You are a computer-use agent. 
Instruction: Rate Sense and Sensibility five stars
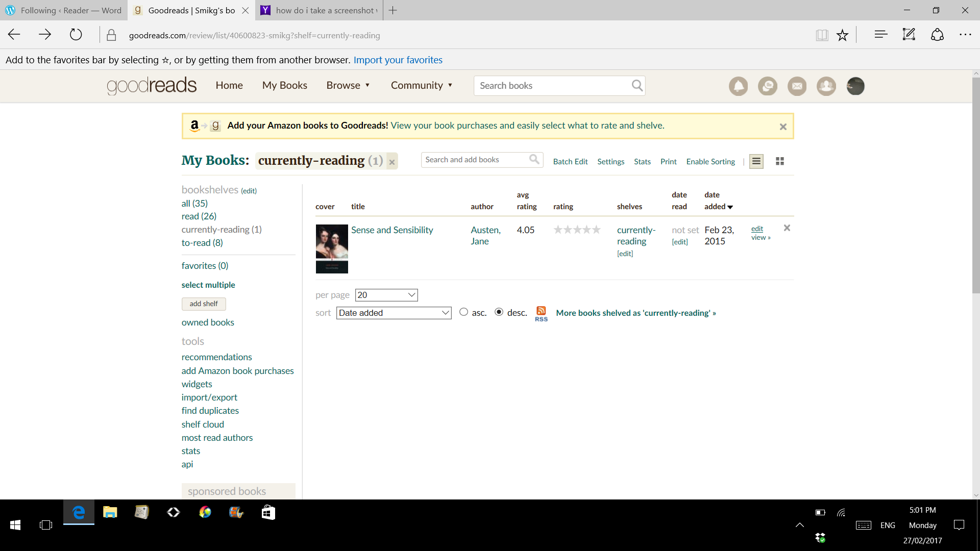pyautogui.click(x=596, y=230)
